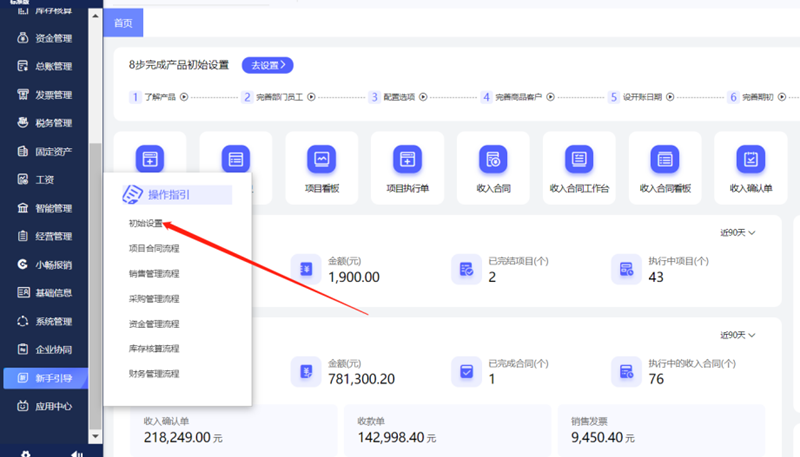Click the 去设置 button
The image size is (800, 457).
click(267, 65)
